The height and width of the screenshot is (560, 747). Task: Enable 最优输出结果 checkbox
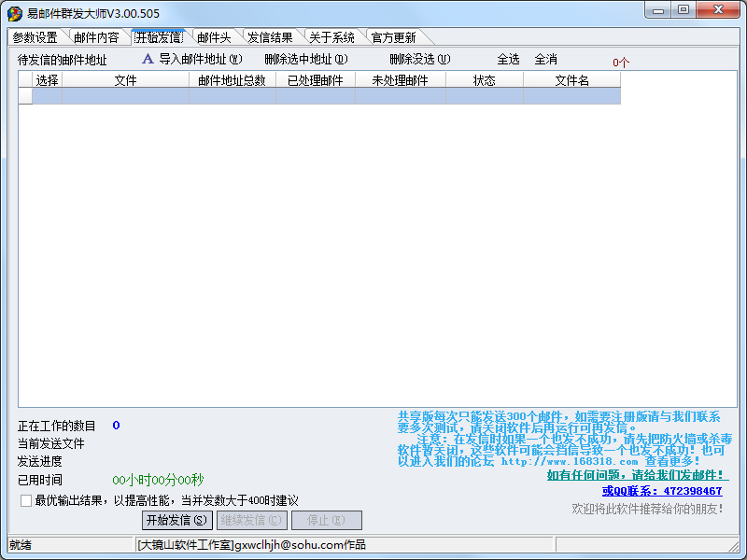point(26,500)
